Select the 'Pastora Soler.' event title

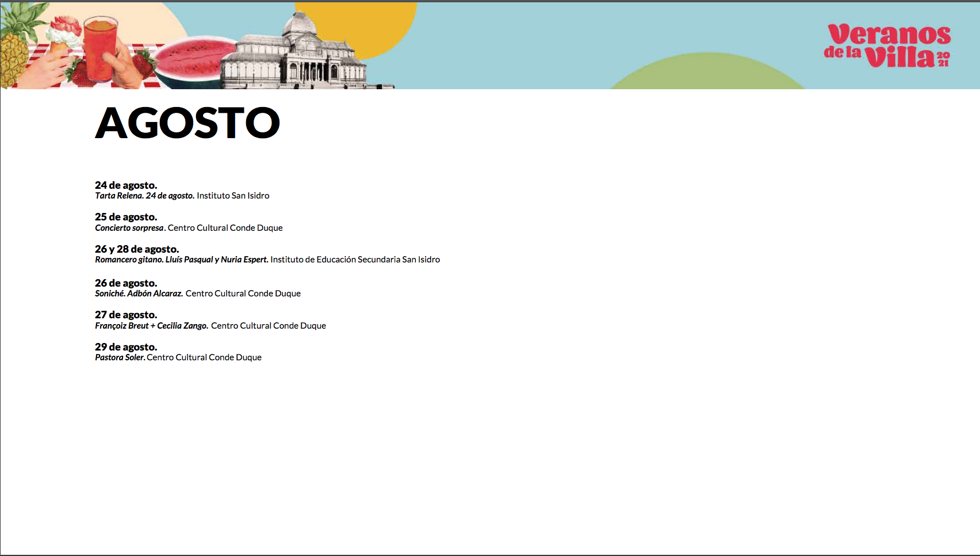pyautogui.click(x=120, y=357)
